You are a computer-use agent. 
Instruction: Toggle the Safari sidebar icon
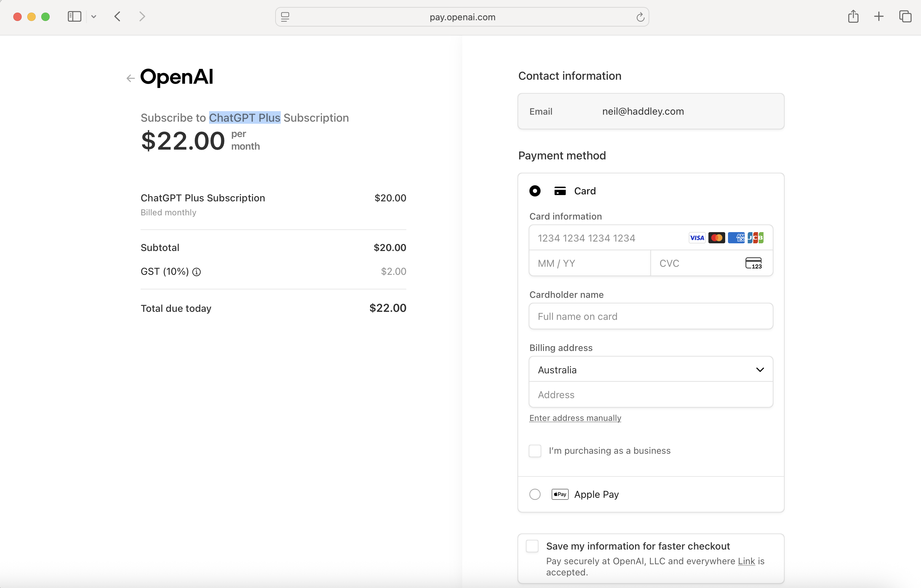[74, 16]
